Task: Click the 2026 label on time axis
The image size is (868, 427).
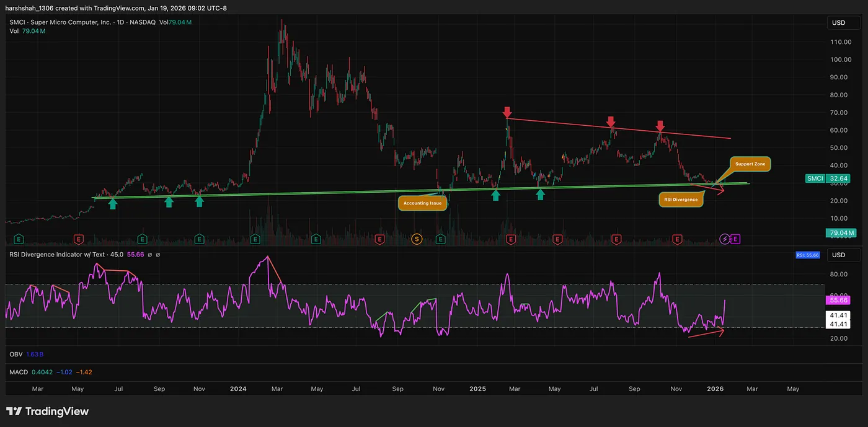Action: point(715,389)
